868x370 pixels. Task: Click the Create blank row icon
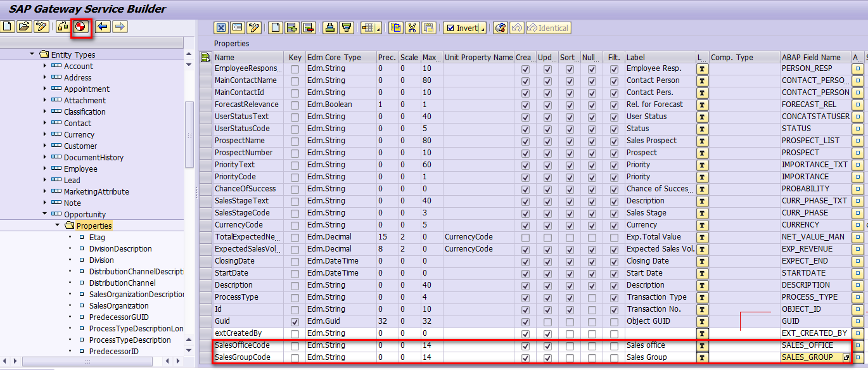[x=276, y=28]
